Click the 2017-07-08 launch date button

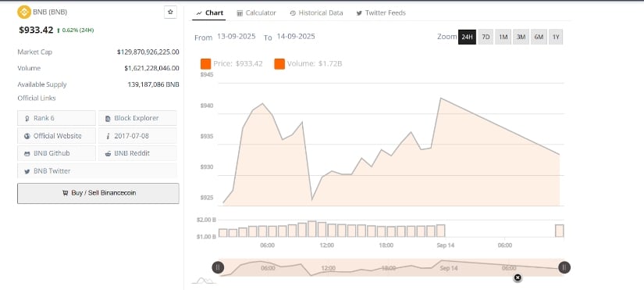(137, 136)
